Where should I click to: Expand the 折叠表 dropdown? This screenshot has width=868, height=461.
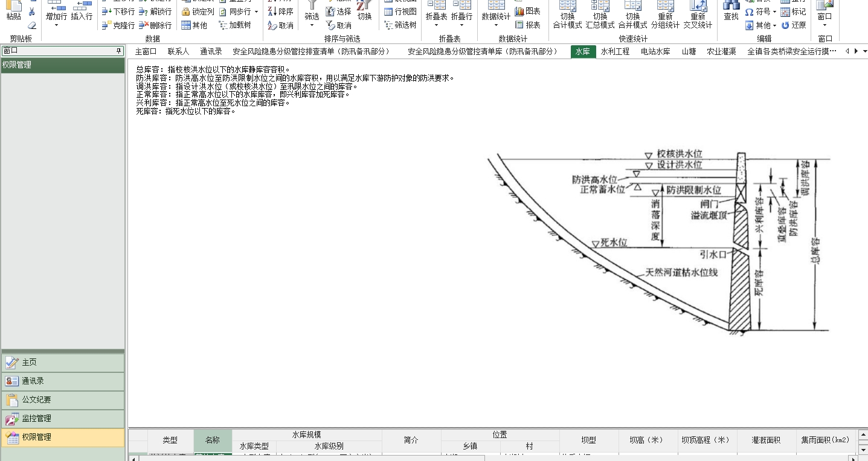pyautogui.click(x=436, y=25)
